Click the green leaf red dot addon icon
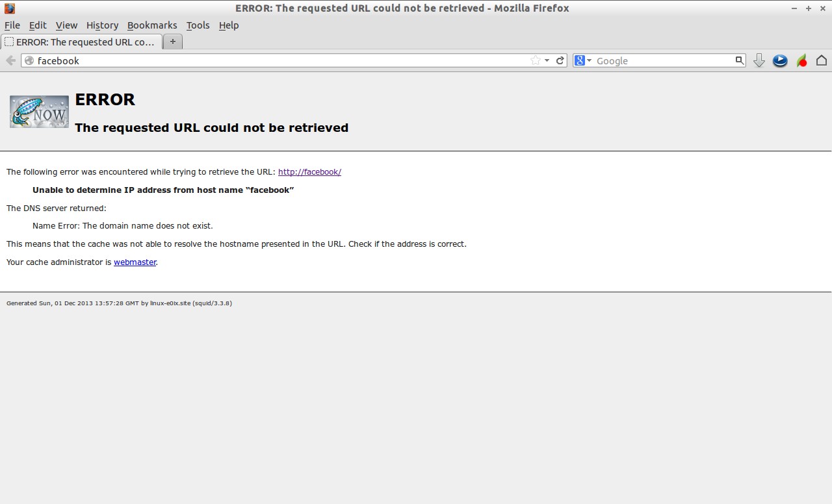Viewport: 832px width, 504px height. (x=802, y=60)
